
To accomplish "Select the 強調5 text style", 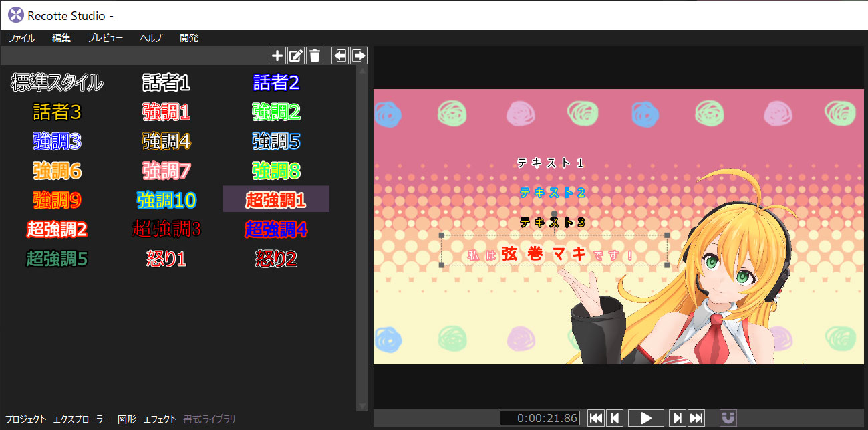I will 276,141.
